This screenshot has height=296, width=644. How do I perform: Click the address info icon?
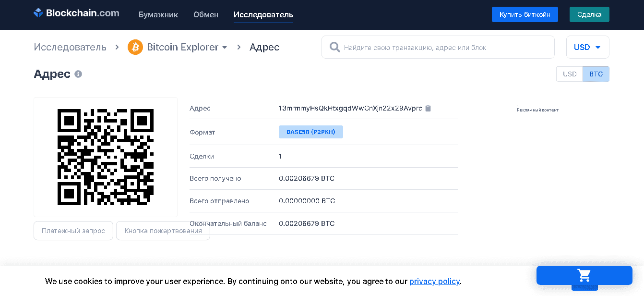[x=78, y=74]
